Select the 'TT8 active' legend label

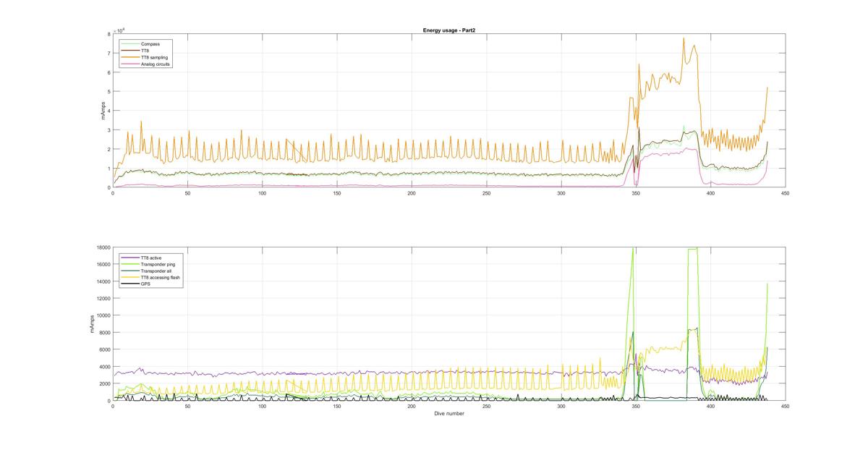153,257
